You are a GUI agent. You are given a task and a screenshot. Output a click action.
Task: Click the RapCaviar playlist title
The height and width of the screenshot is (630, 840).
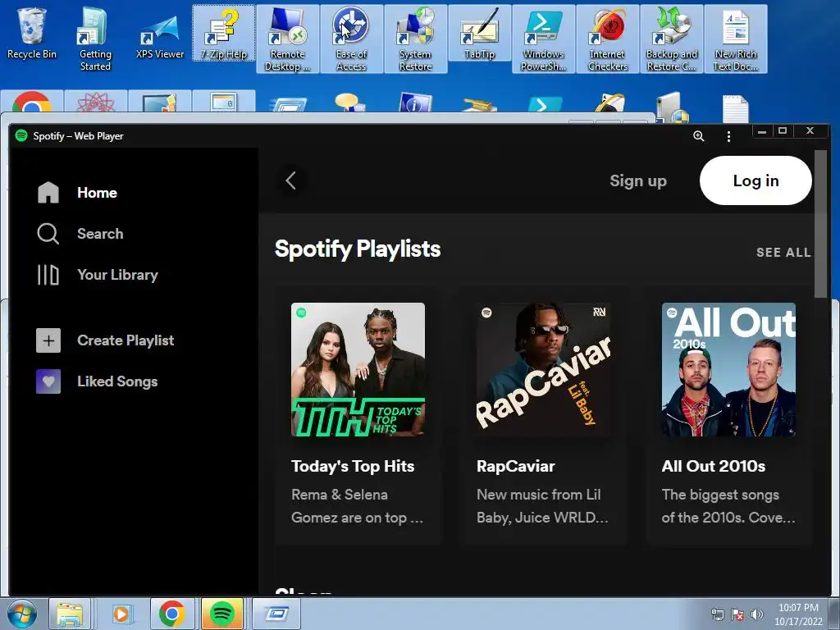515,466
